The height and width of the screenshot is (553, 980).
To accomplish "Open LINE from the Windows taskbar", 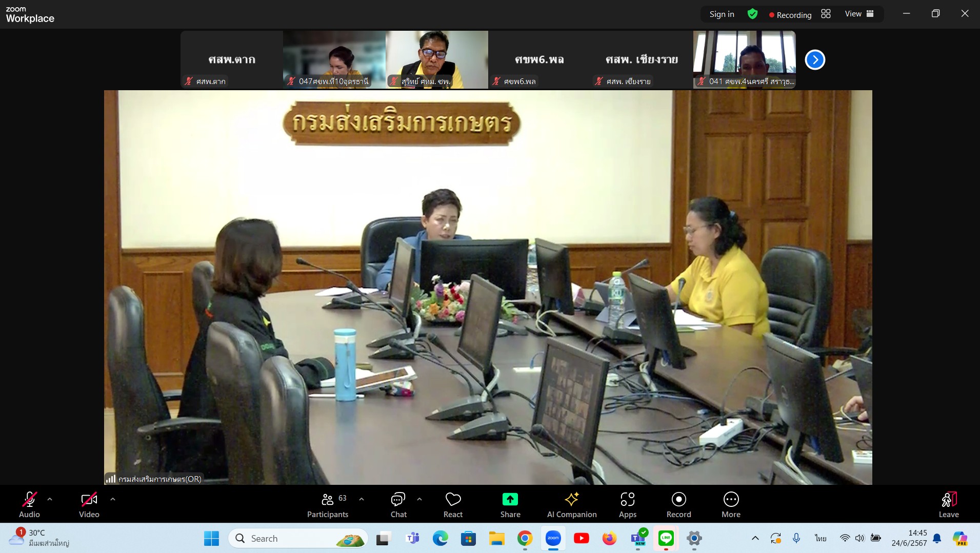I will coord(666,538).
